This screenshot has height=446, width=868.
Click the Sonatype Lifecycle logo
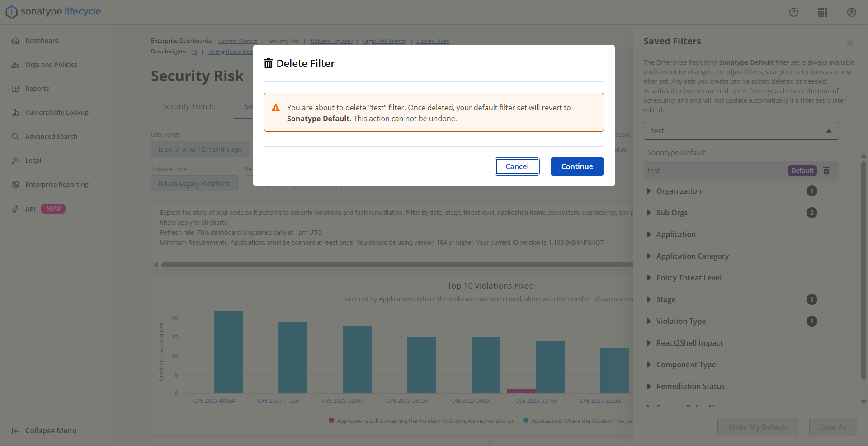53,12
